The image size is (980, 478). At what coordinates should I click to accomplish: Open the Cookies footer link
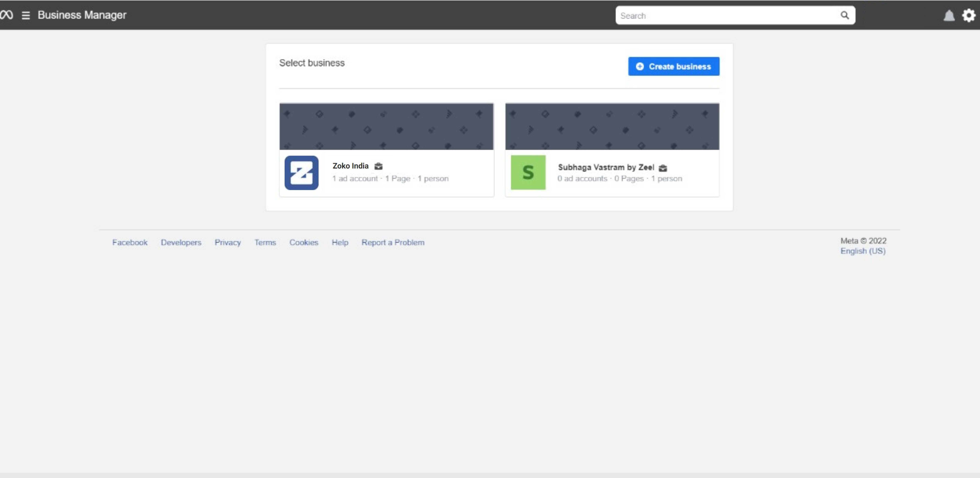pos(304,242)
